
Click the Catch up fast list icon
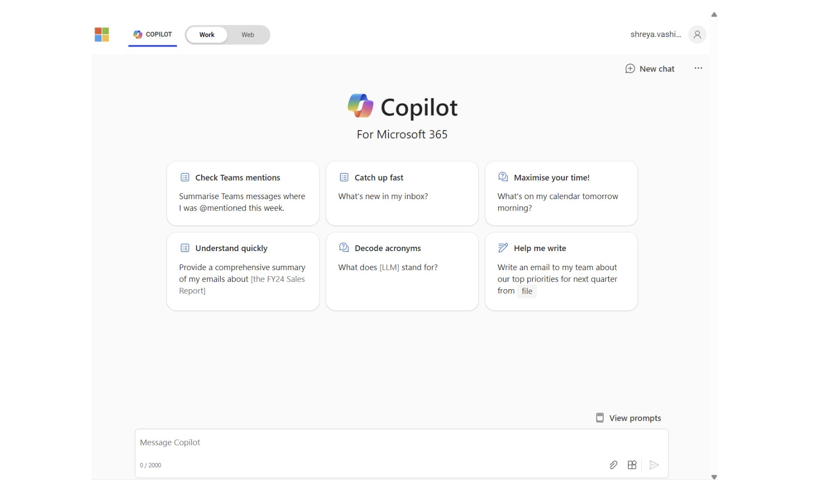[344, 177]
